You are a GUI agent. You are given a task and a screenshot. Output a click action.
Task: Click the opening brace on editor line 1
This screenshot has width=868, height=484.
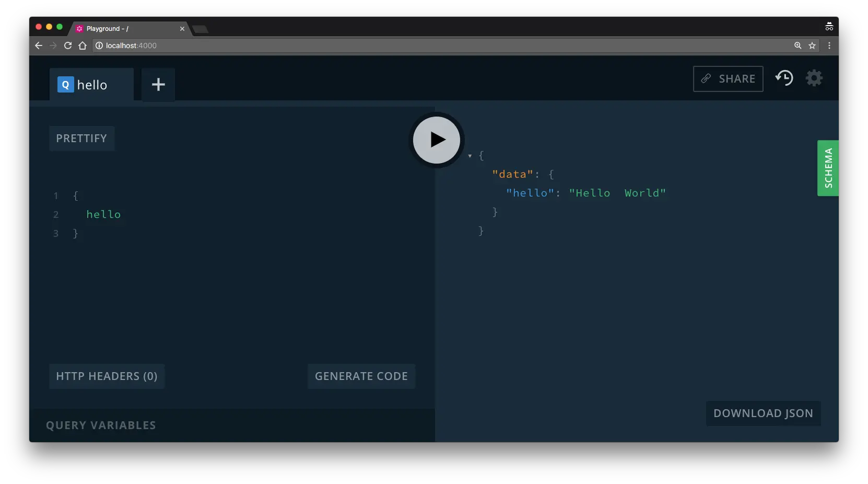click(x=75, y=195)
